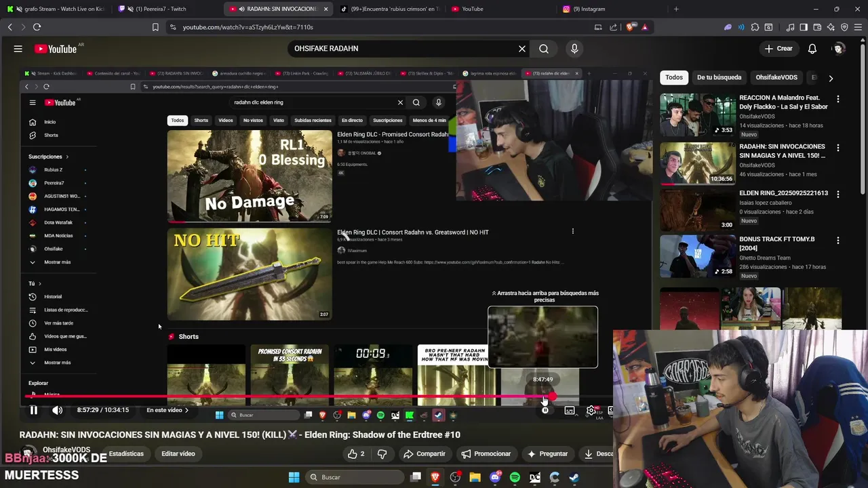Toggle the Brave sidebar panel
868x488 pixels.
[x=804, y=27]
